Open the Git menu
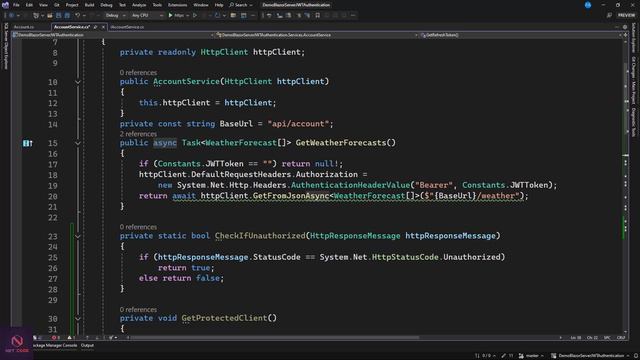The width and height of the screenshot is (640, 360). point(57,5)
